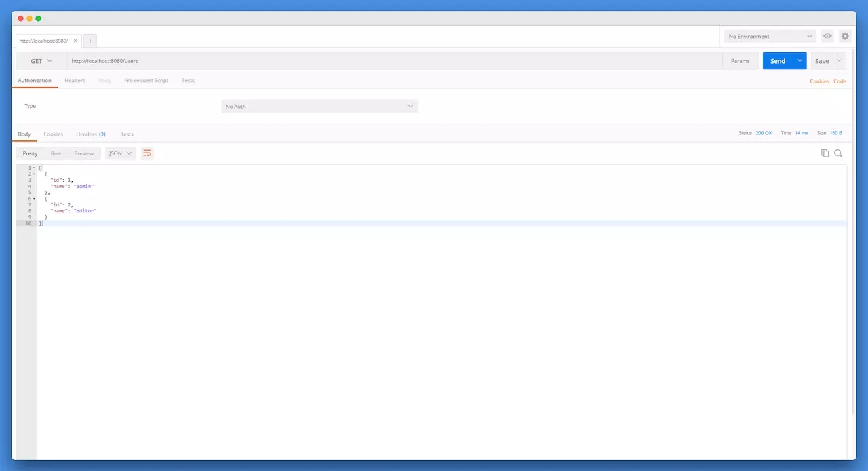
Task: Switch response view to Raw
Action: tap(56, 153)
